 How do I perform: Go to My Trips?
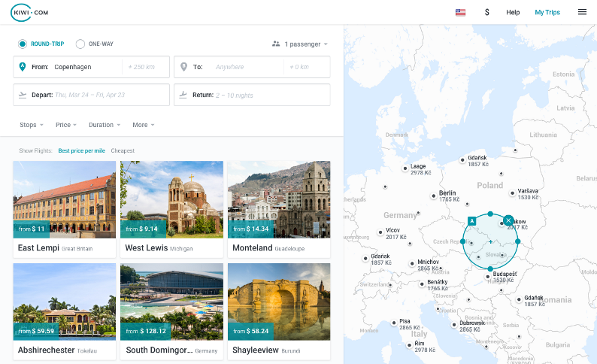(547, 12)
